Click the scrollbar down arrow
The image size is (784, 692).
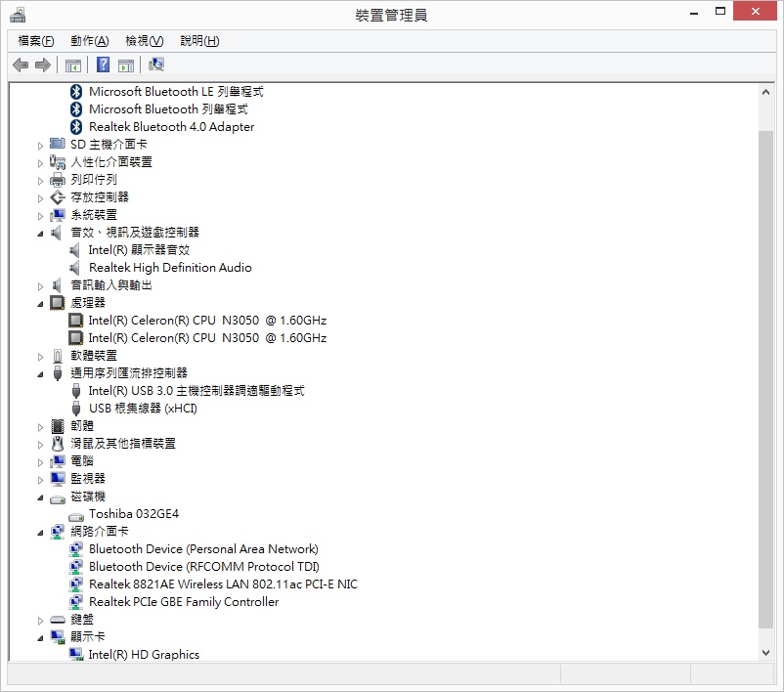[765, 652]
